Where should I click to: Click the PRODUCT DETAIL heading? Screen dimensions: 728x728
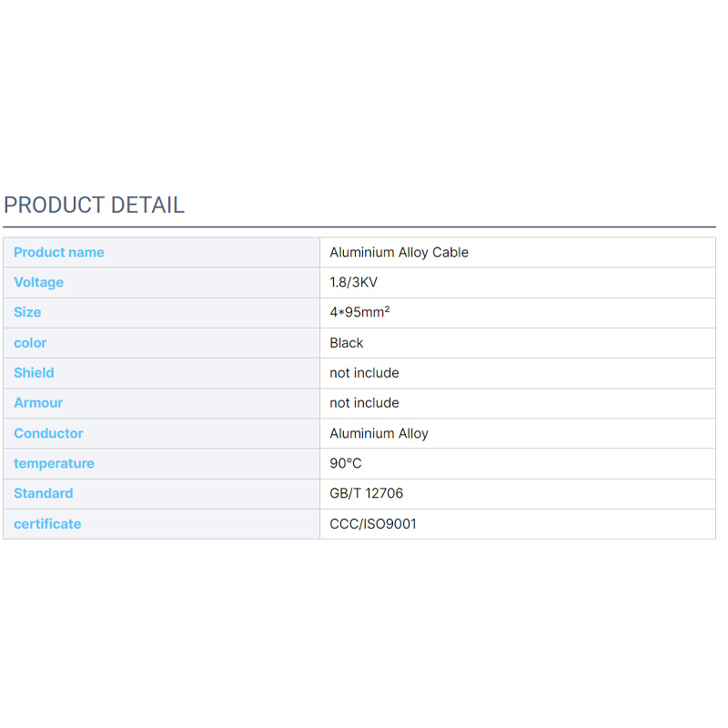tap(95, 205)
